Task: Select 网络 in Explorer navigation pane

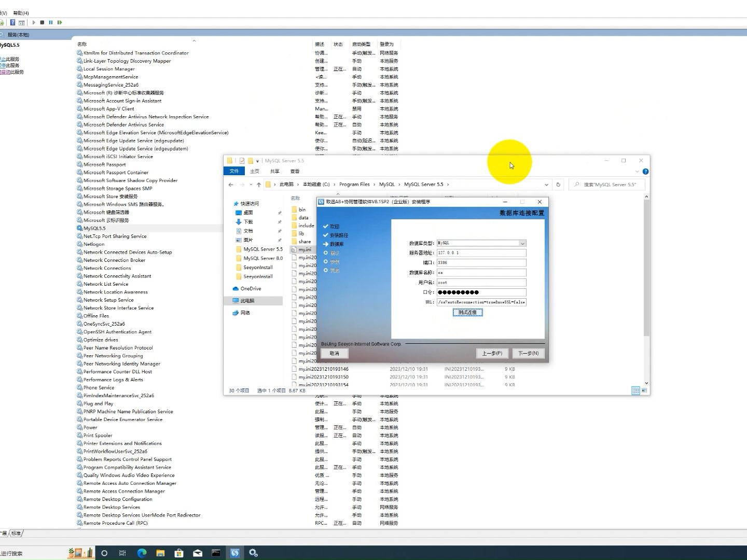Action: coord(245,313)
